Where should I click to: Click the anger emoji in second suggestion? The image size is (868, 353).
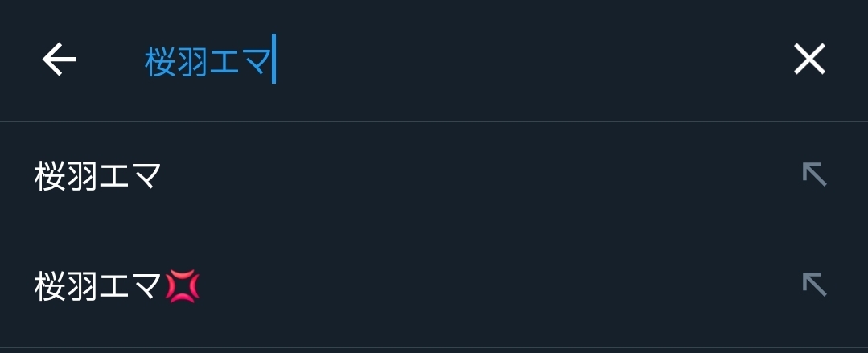coord(182,287)
